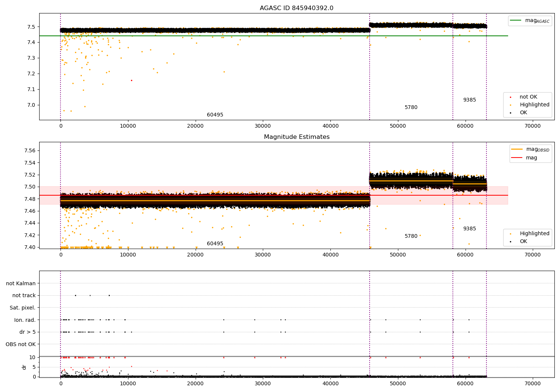Click '9385' annotation in Magnitude Estimates plot

point(470,229)
